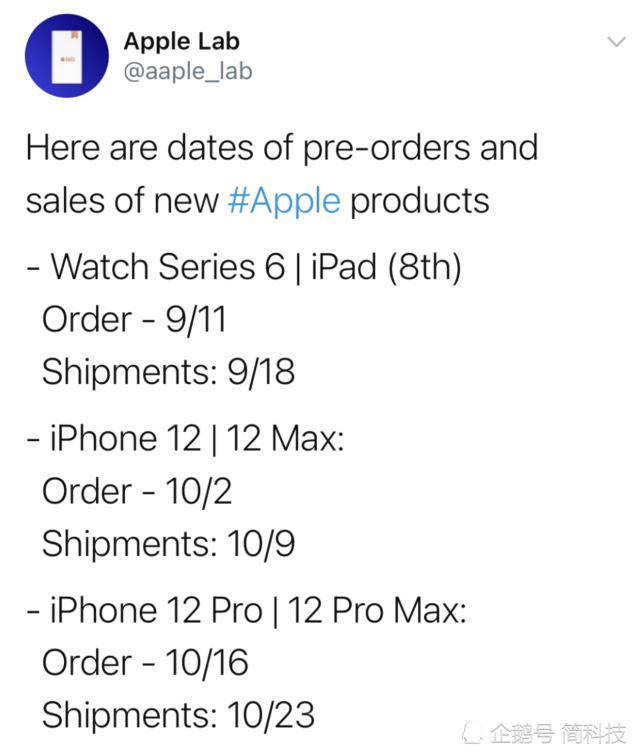Open the Apple Lab profile avatar
The image size is (641, 756).
67,56
